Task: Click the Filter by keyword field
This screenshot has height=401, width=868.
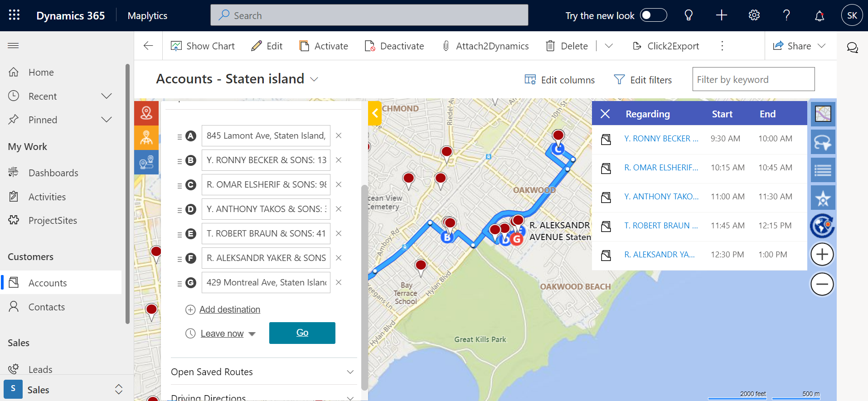Action: click(x=753, y=79)
